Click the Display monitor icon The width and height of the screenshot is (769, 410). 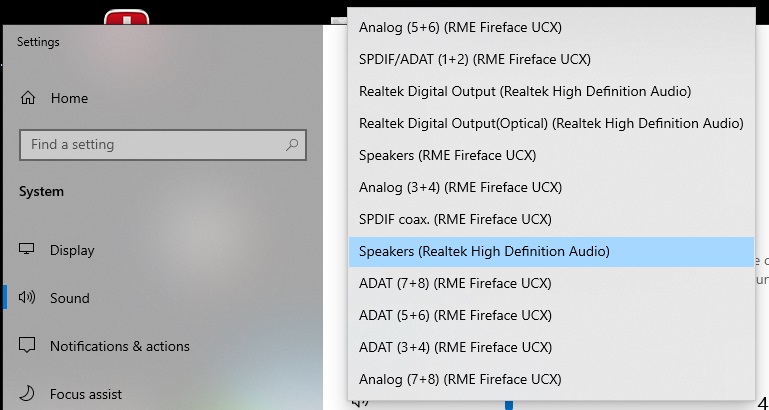[28, 250]
